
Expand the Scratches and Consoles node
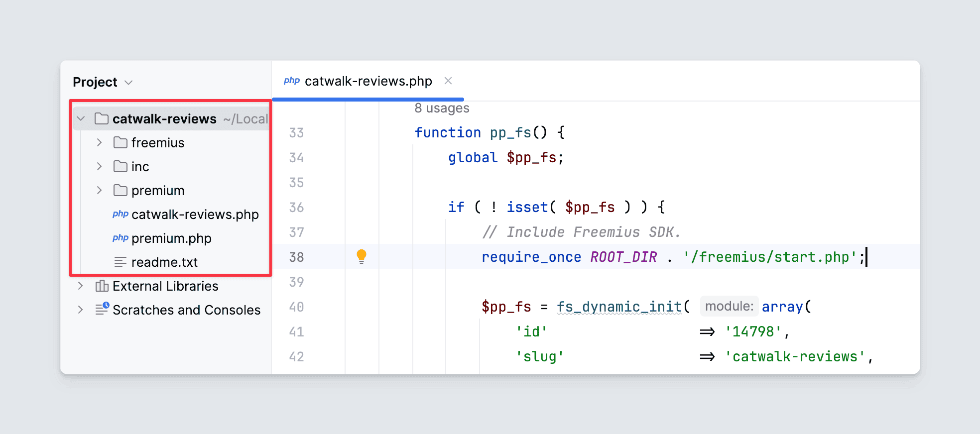[x=81, y=310]
